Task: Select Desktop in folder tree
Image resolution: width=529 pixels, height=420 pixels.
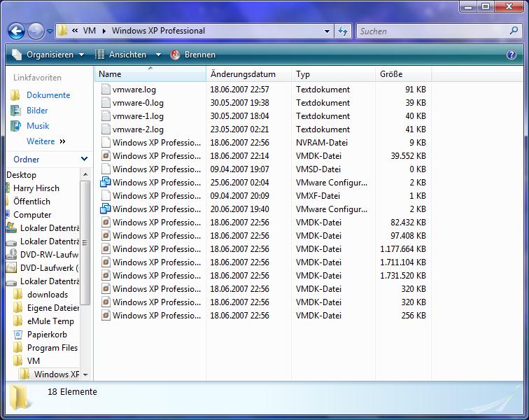Action: (x=21, y=175)
